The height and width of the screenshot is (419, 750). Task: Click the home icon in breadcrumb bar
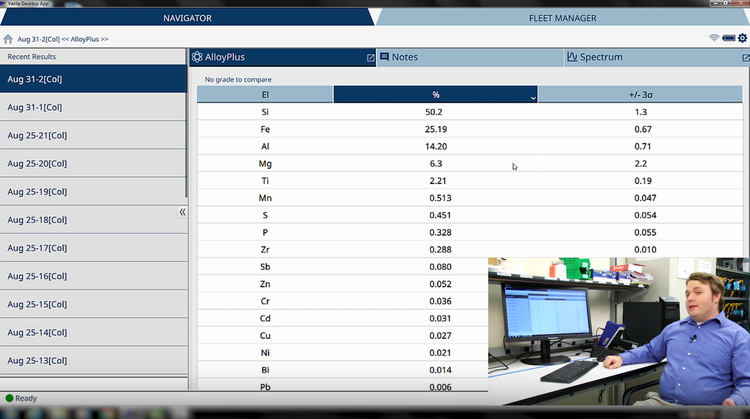pyautogui.click(x=8, y=39)
